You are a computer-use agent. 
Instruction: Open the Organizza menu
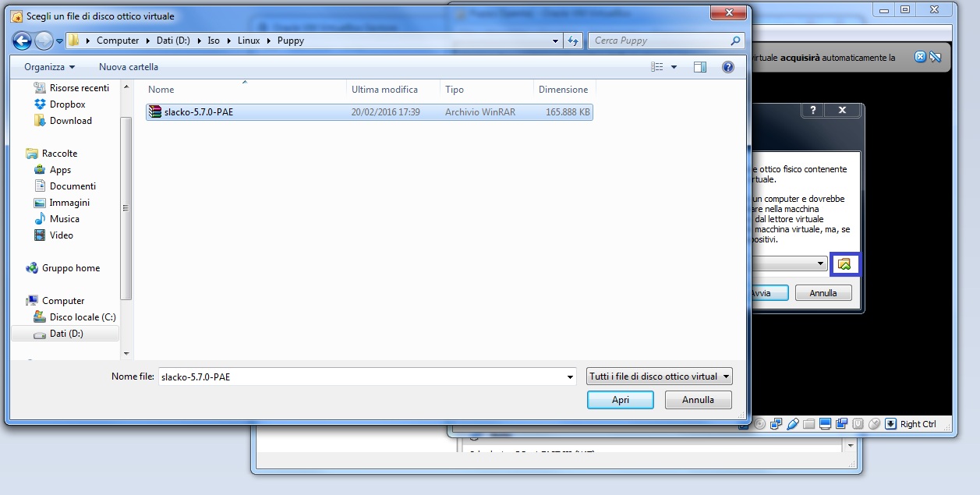(49, 67)
